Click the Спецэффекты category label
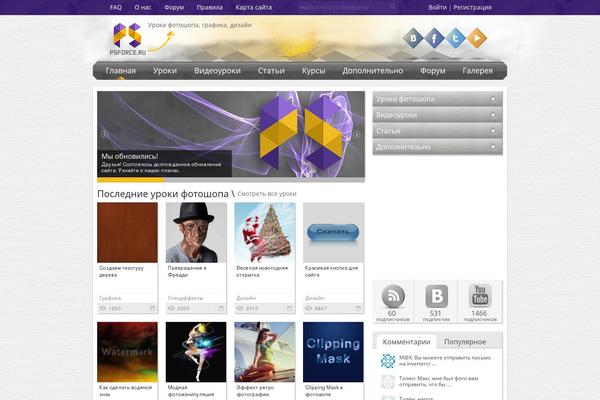This screenshot has height=400, width=600. tap(186, 298)
